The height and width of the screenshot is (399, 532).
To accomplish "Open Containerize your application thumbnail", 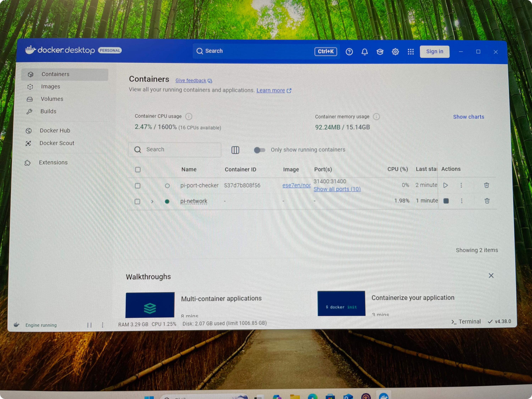I will [x=341, y=304].
